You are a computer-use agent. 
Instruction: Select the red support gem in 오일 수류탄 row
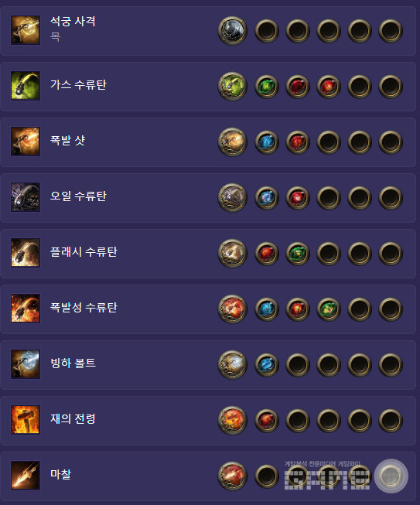[x=298, y=198]
